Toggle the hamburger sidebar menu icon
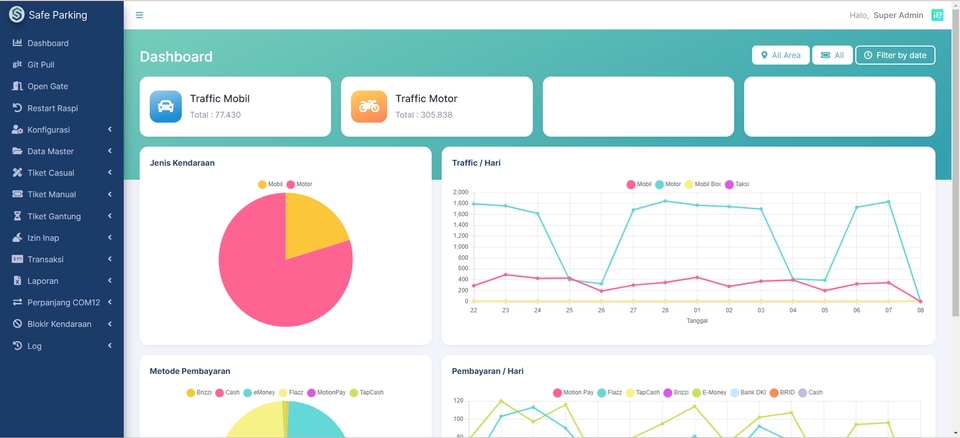Image resolution: width=960 pixels, height=438 pixels. click(x=139, y=15)
